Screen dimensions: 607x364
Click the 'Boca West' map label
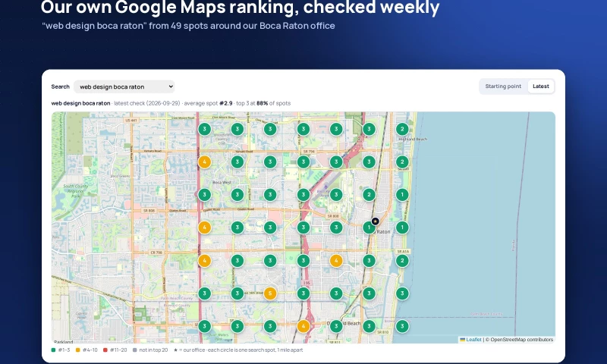click(x=222, y=182)
